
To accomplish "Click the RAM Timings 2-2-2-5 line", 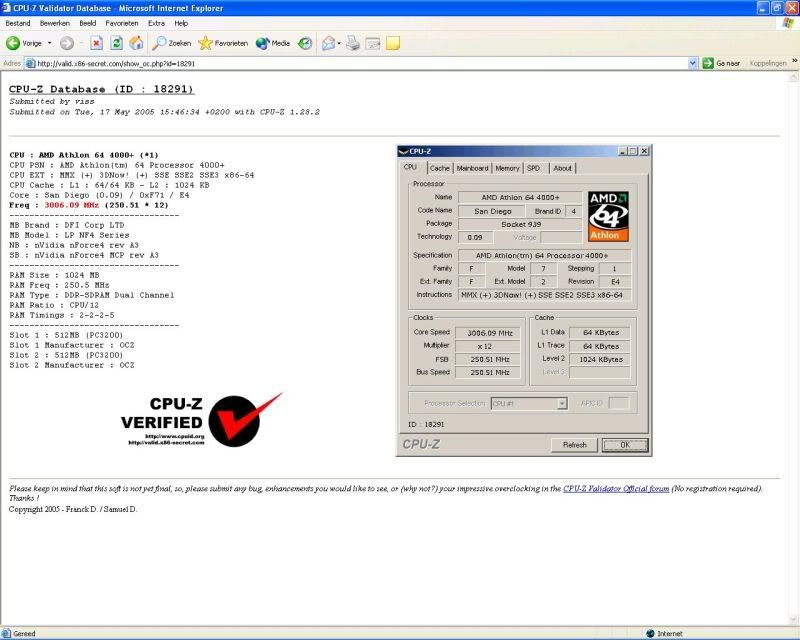I will [62, 315].
